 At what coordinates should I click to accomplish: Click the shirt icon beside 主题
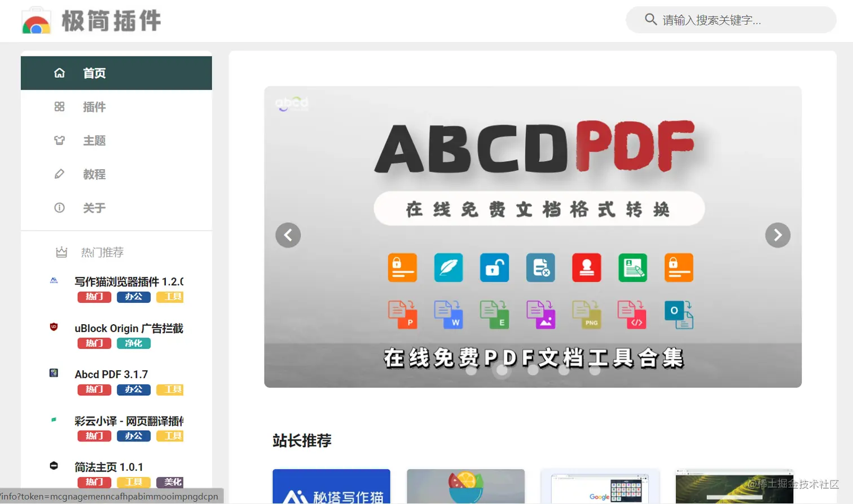tap(59, 140)
